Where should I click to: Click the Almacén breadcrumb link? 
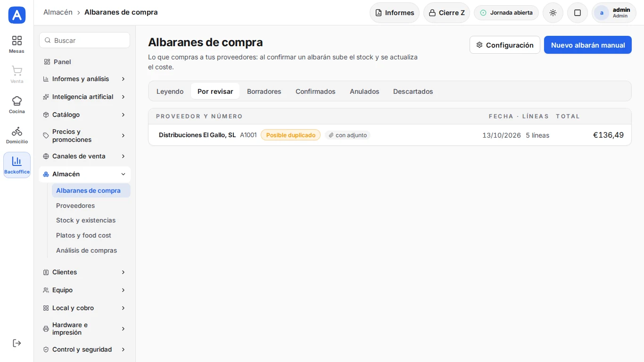[58, 12]
